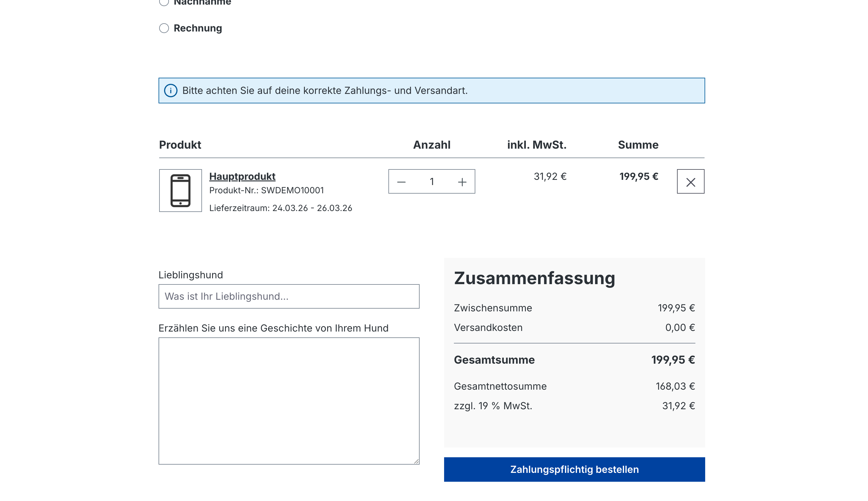Click the Lieblingshund text input field
Viewport: 868px width, 501px height.
pos(289,296)
